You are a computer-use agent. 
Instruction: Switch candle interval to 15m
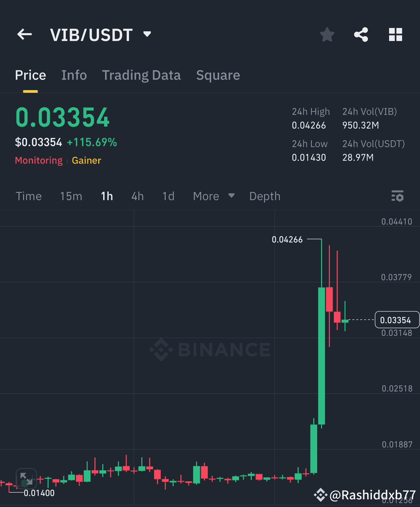coord(71,196)
